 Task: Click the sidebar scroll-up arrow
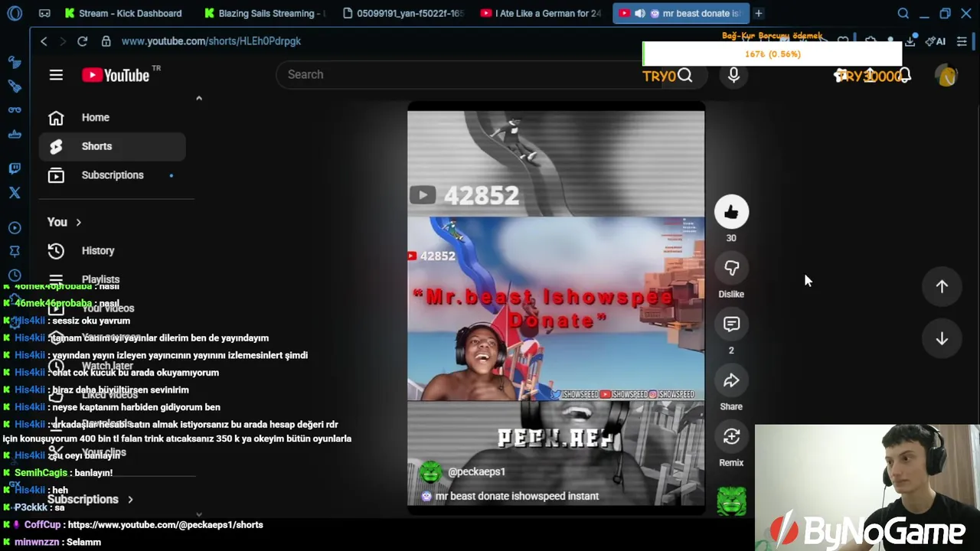tap(199, 98)
